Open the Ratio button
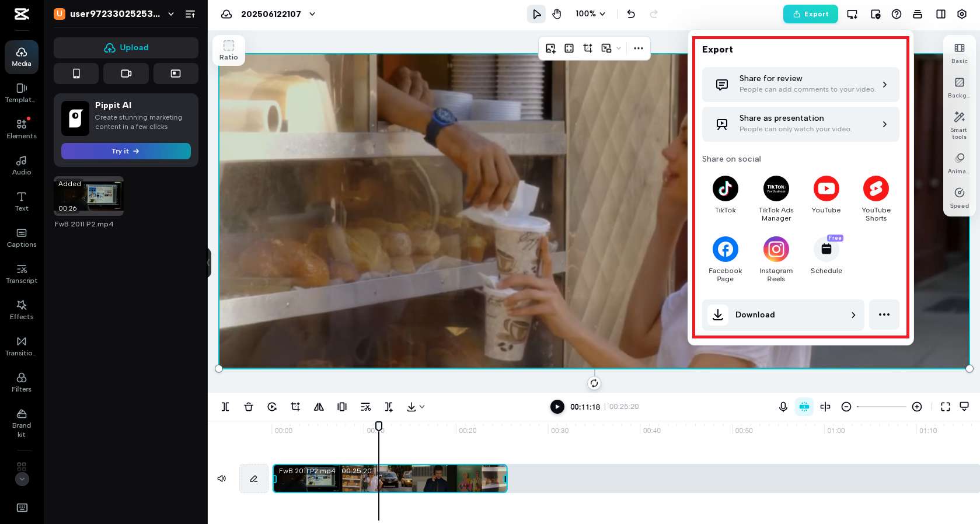980x524 pixels. coord(229,50)
